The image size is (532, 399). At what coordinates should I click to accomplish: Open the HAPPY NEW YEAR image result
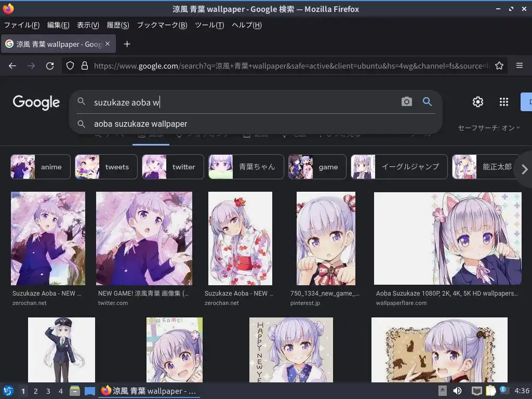tap(291, 350)
